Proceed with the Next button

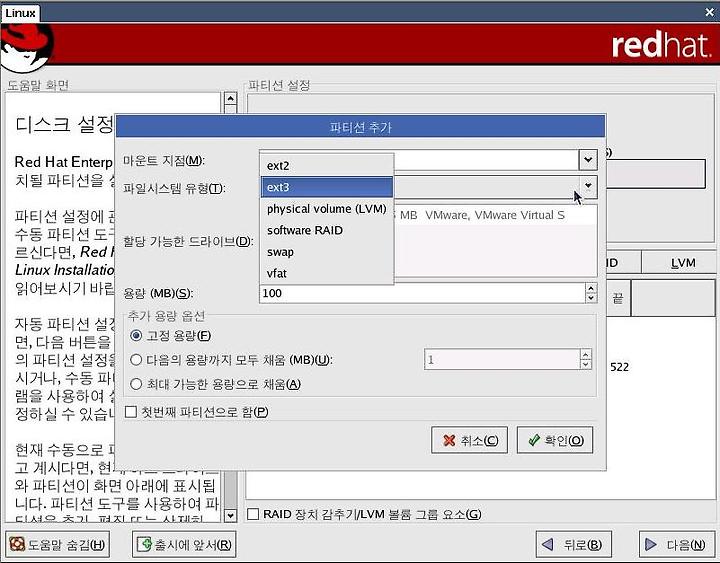click(677, 545)
